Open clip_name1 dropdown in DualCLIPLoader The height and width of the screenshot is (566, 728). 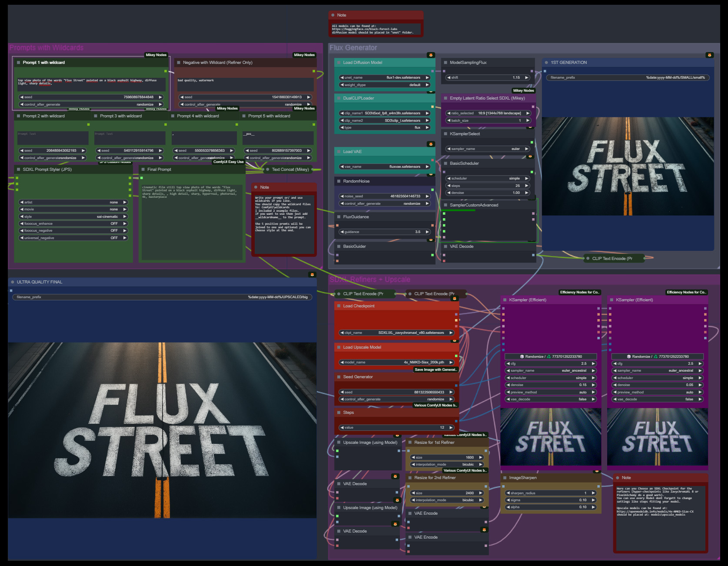click(x=385, y=113)
